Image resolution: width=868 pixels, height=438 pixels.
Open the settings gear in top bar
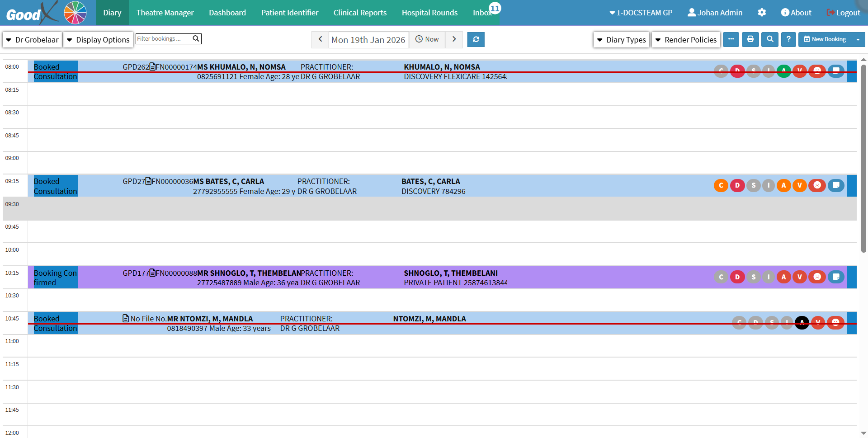[x=761, y=13]
